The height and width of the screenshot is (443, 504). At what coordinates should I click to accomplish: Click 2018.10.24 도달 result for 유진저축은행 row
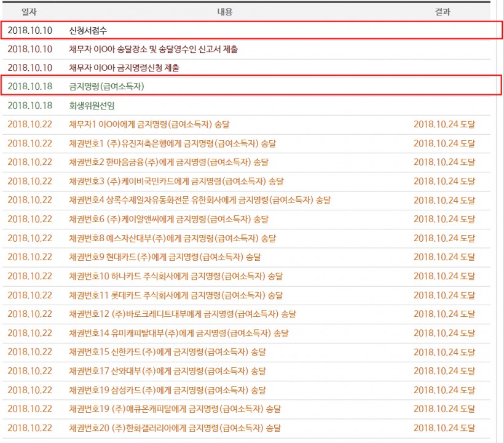tap(444, 143)
